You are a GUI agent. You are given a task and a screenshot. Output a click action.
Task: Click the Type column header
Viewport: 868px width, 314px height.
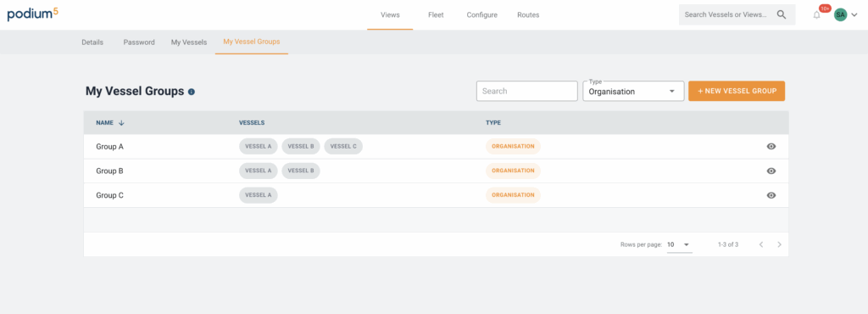[x=493, y=123]
